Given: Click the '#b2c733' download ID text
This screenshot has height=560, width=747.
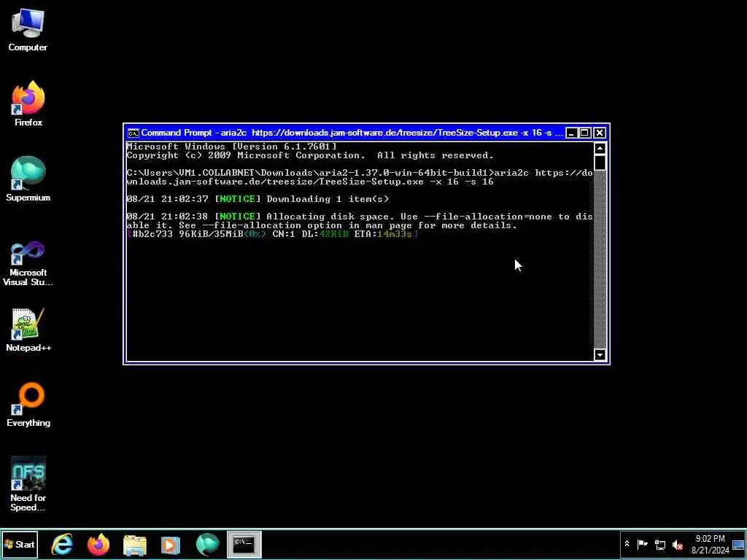Looking at the screenshot, I should pyautogui.click(x=152, y=234).
